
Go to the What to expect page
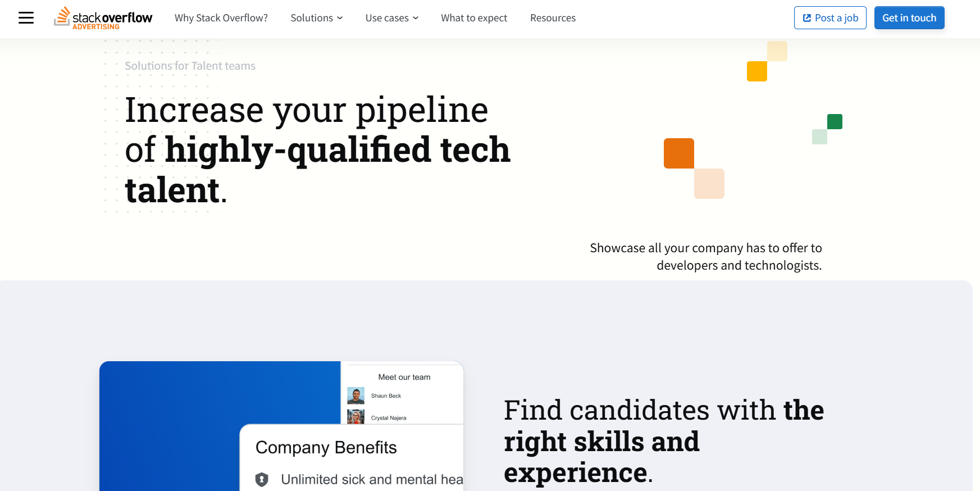tap(474, 18)
